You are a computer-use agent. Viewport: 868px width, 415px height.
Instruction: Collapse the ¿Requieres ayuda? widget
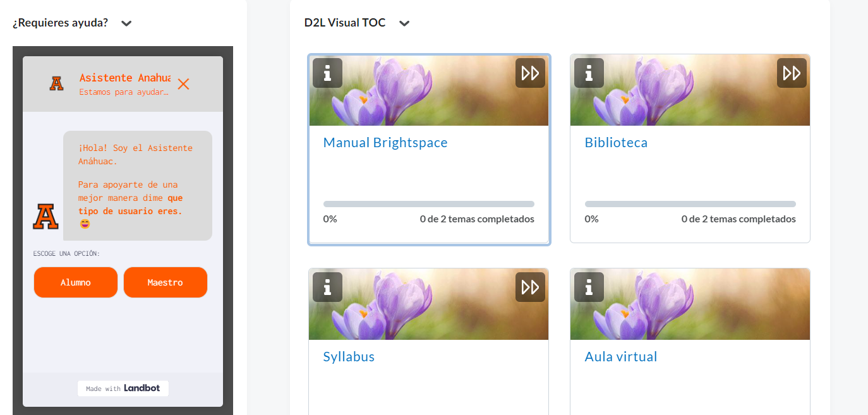126,23
